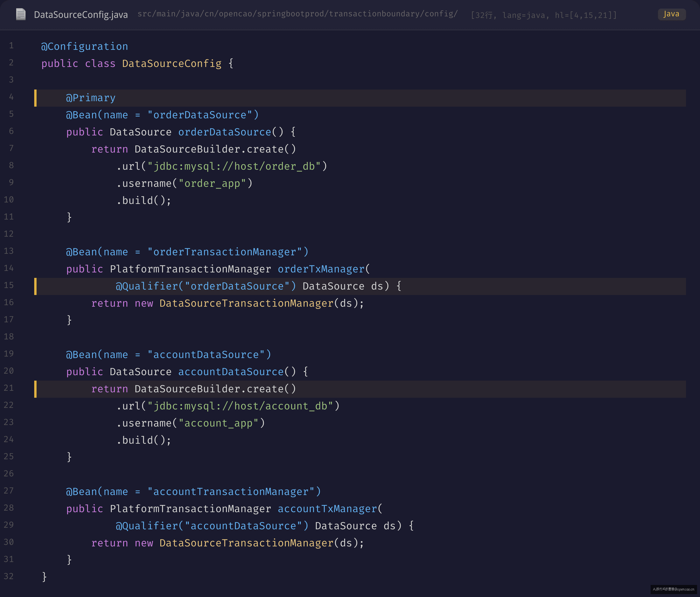
Task: Click the "account_app" username string
Action: (x=219, y=423)
